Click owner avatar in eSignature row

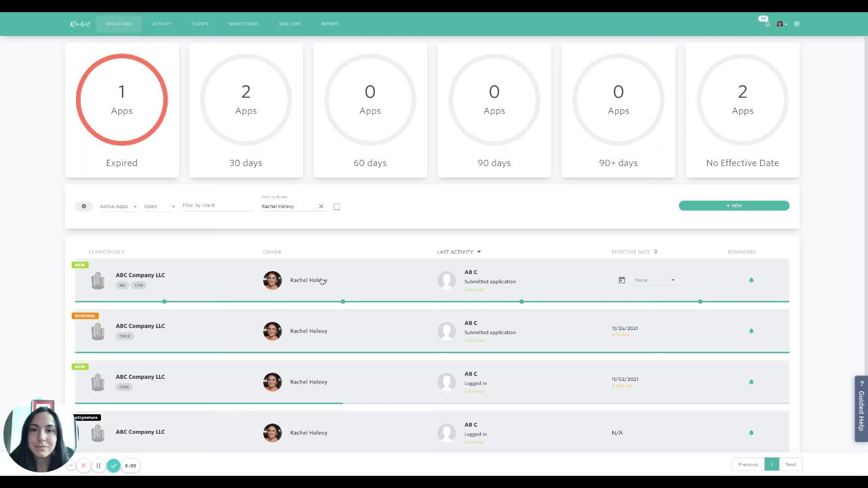tap(272, 432)
